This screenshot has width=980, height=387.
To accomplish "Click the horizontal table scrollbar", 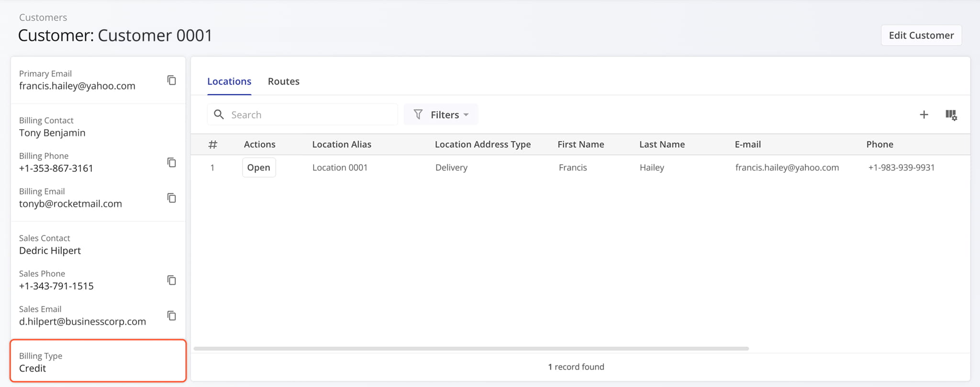I will [471, 349].
